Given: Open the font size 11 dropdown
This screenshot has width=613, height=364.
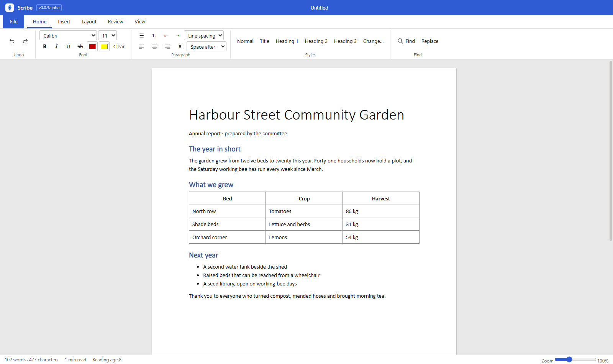Looking at the screenshot, I should click(107, 35).
